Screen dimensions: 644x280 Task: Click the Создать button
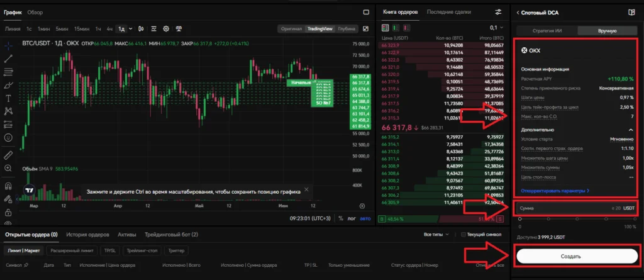(576, 256)
